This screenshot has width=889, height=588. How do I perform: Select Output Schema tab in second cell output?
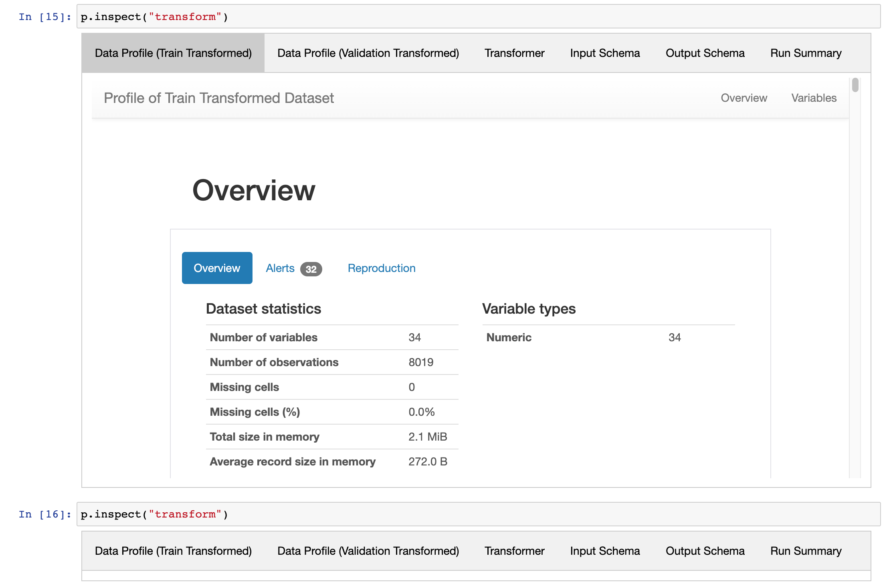click(x=705, y=551)
